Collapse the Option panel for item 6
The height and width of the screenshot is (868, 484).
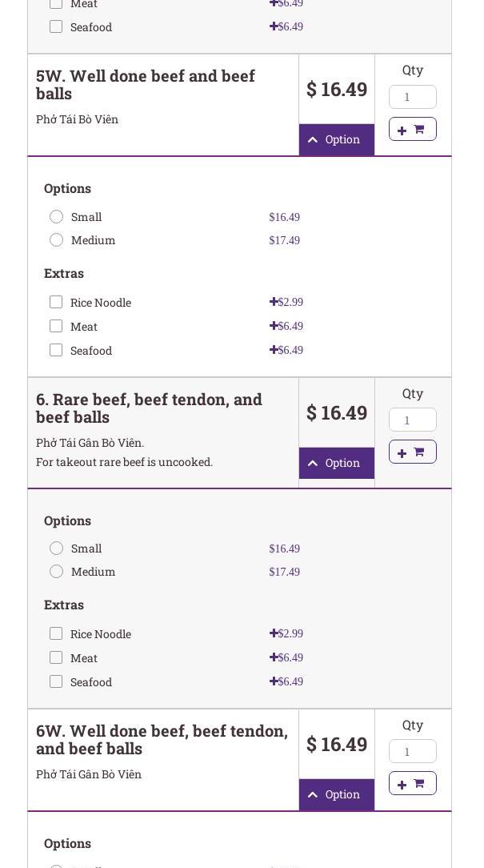point(336,463)
